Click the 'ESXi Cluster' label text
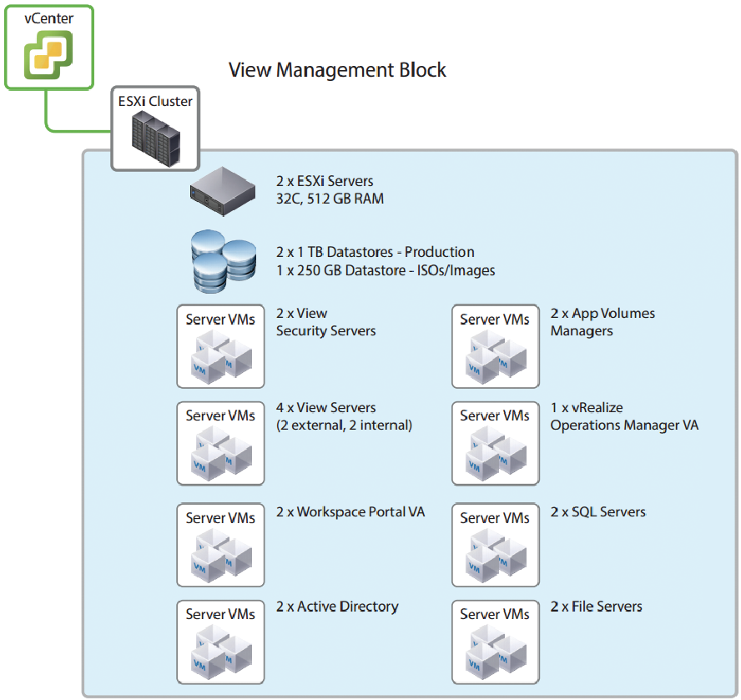The width and height of the screenshot is (741, 700). (x=155, y=101)
